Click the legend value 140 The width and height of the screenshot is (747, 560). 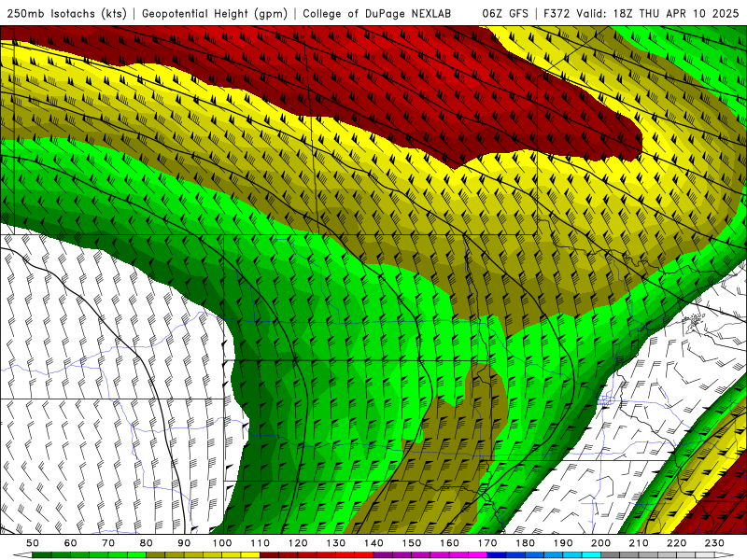(x=373, y=543)
